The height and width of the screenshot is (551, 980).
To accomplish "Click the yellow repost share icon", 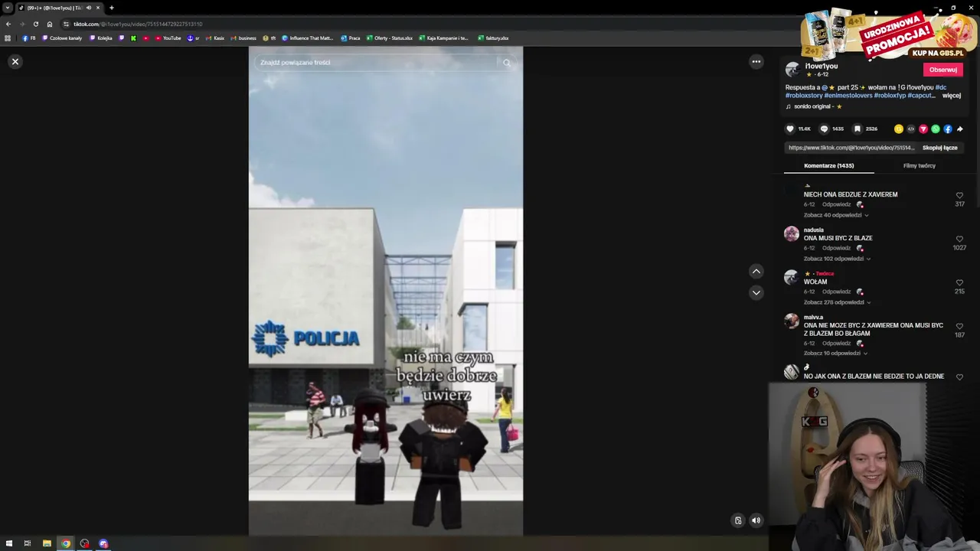I will [x=899, y=129].
